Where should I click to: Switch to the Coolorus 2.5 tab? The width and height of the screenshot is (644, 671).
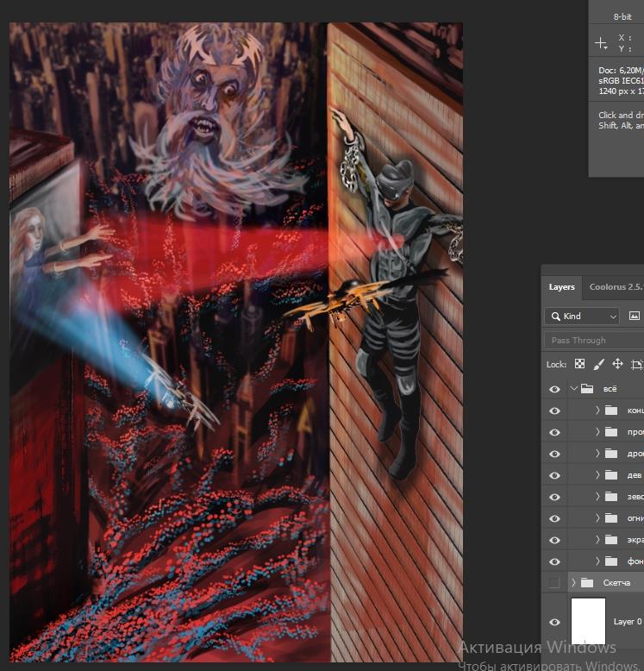point(616,287)
